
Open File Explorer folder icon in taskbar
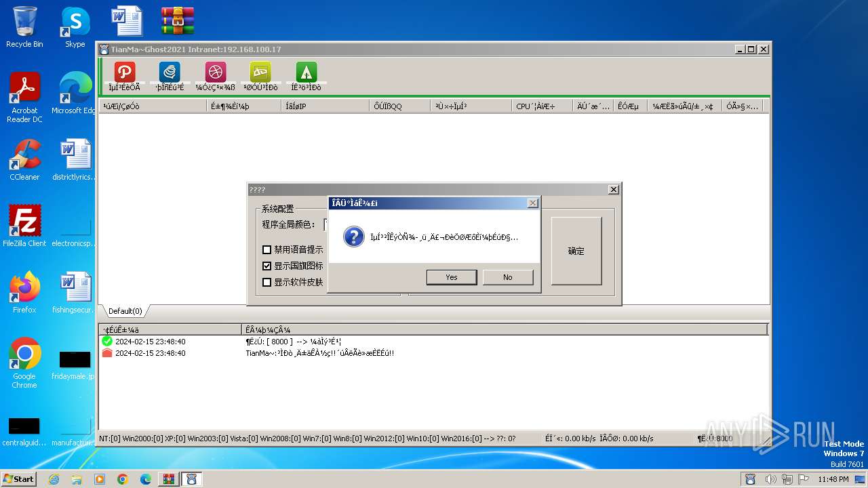(77, 479)
